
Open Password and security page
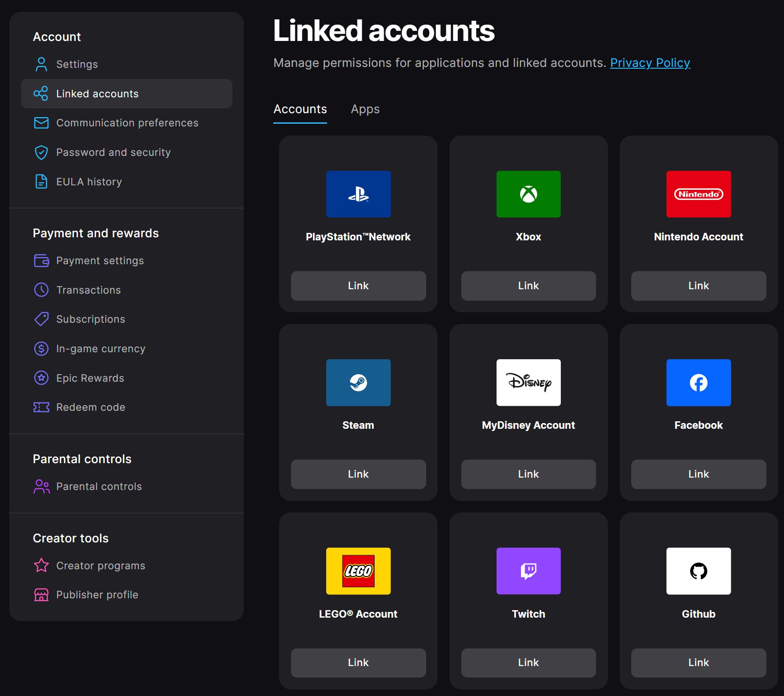113,152
